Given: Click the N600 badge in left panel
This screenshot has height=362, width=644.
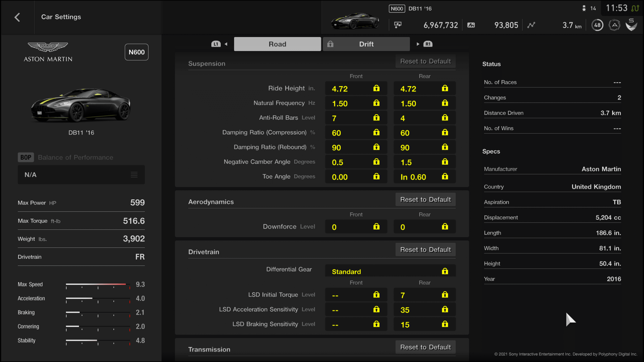Looking at the screenshot, I should click(x=137, y=52).
